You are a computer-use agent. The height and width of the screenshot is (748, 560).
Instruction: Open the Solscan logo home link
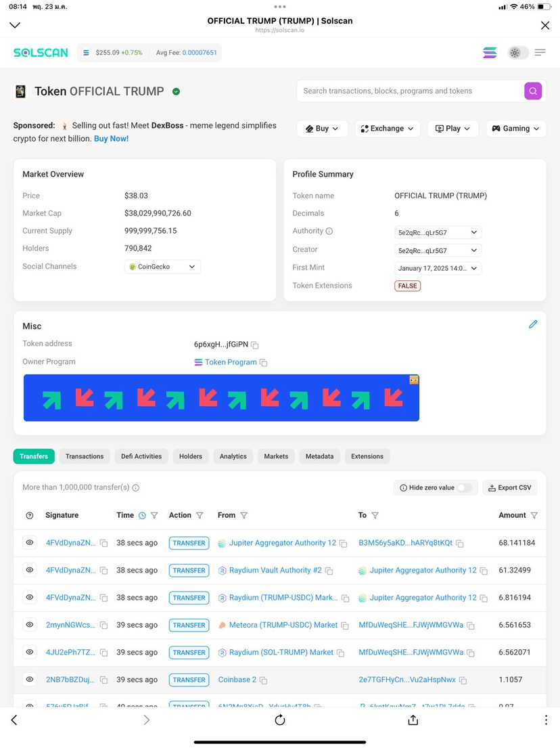(x=41, y=53)
